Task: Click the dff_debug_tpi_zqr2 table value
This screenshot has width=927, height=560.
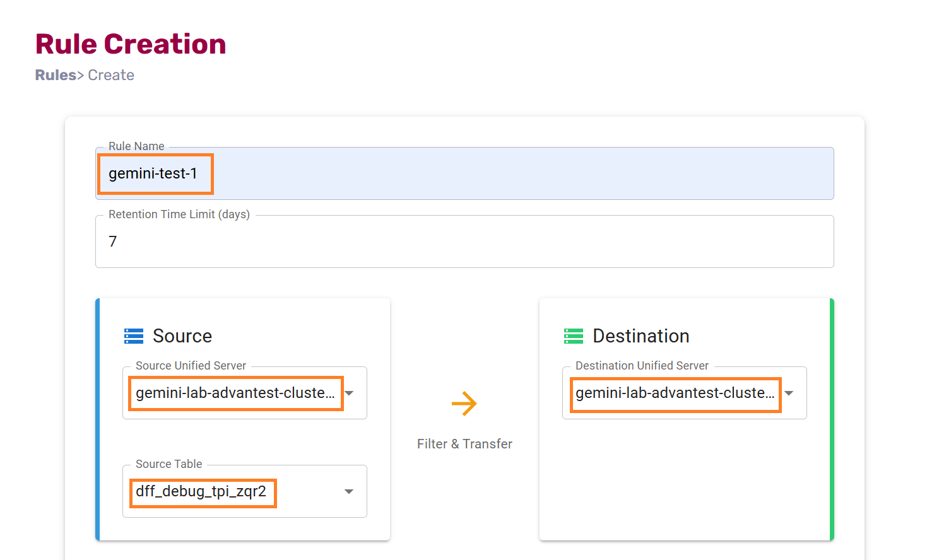Action: click(201, 491)
